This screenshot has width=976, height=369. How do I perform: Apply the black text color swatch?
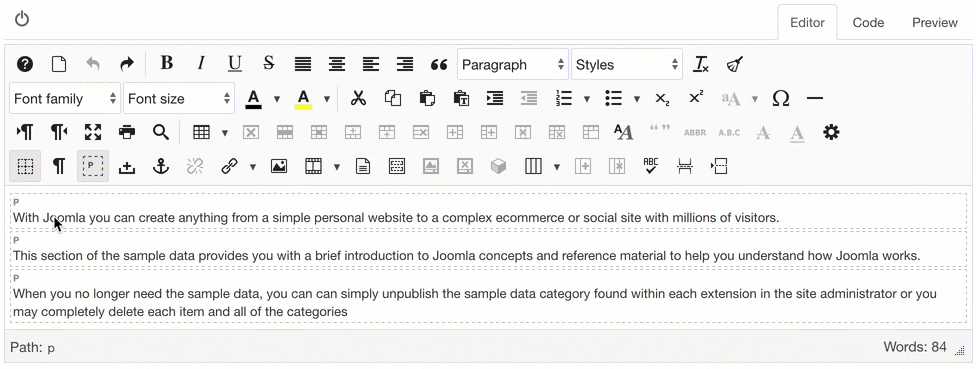point(253,98)
